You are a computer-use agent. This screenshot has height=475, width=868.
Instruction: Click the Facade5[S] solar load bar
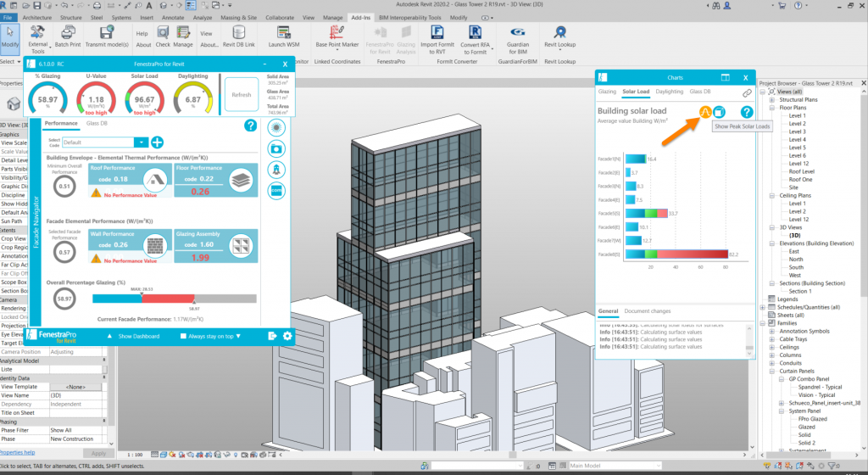coord(646,213)
